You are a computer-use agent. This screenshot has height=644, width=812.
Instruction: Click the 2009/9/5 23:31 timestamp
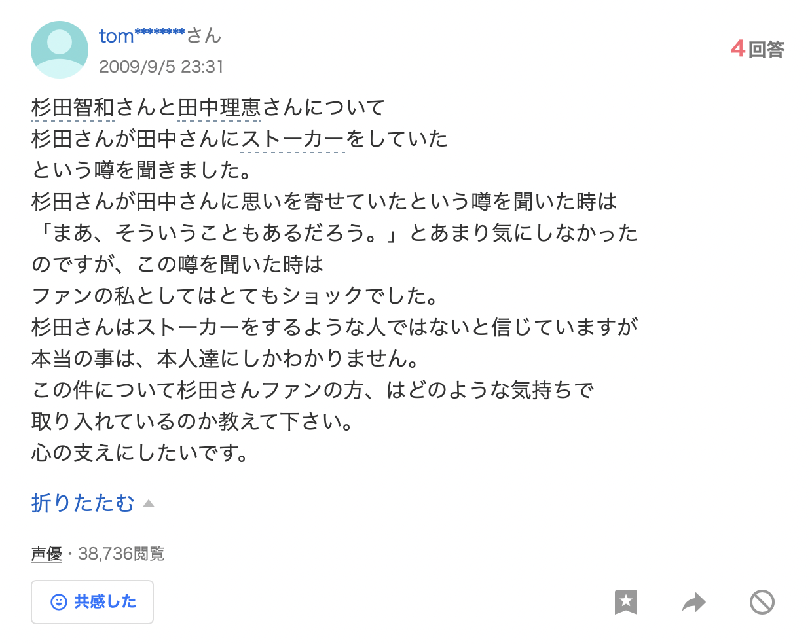pos(161,67)
